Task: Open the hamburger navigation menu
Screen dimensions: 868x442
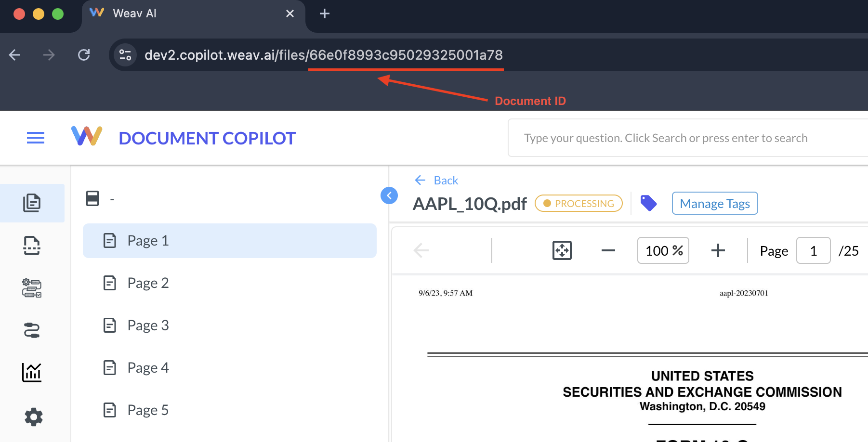Action: click(36, 138)
